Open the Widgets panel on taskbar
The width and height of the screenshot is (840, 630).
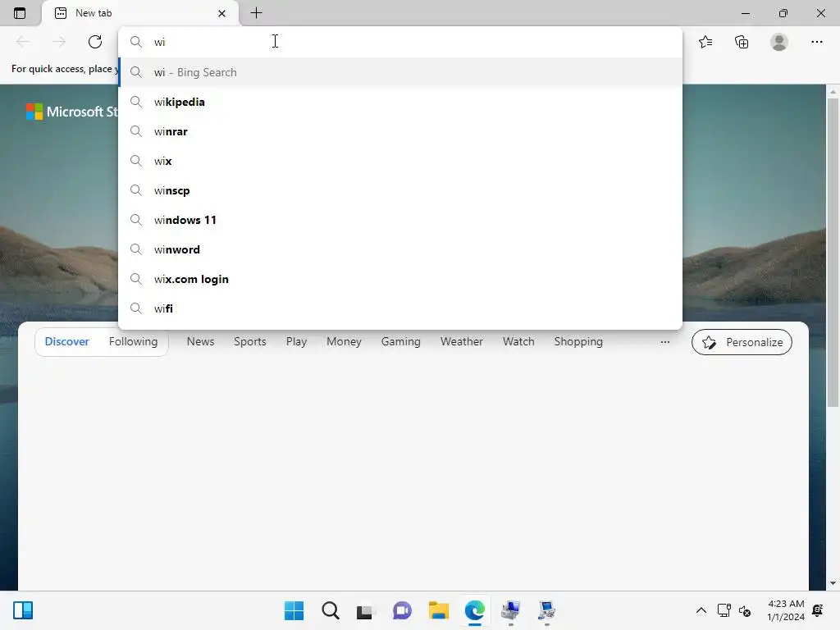click(x=23, y=610)
